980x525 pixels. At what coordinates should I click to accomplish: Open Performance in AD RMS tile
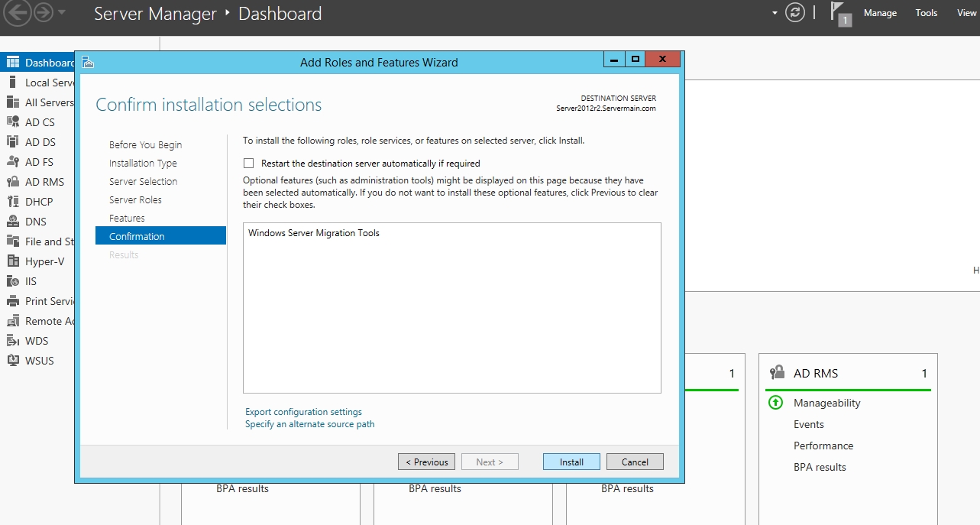pyautogui.click(x=823, y=446)
